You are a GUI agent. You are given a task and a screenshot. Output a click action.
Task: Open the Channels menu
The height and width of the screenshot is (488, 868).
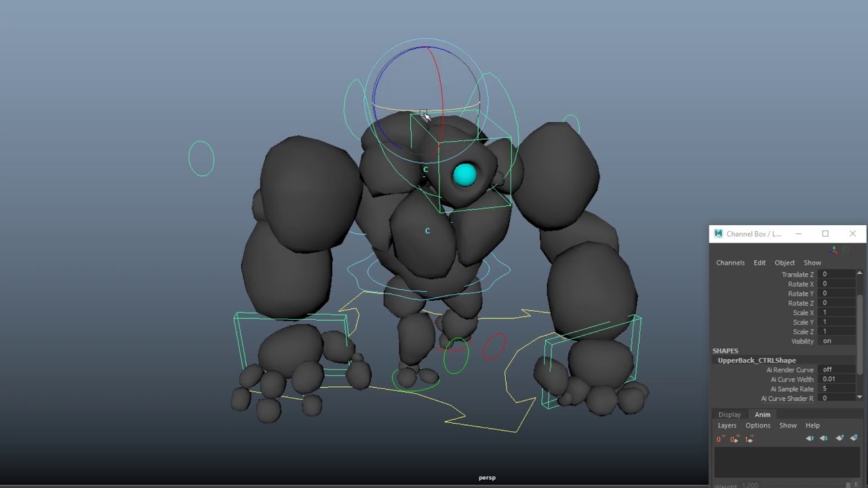click(730, 262)
